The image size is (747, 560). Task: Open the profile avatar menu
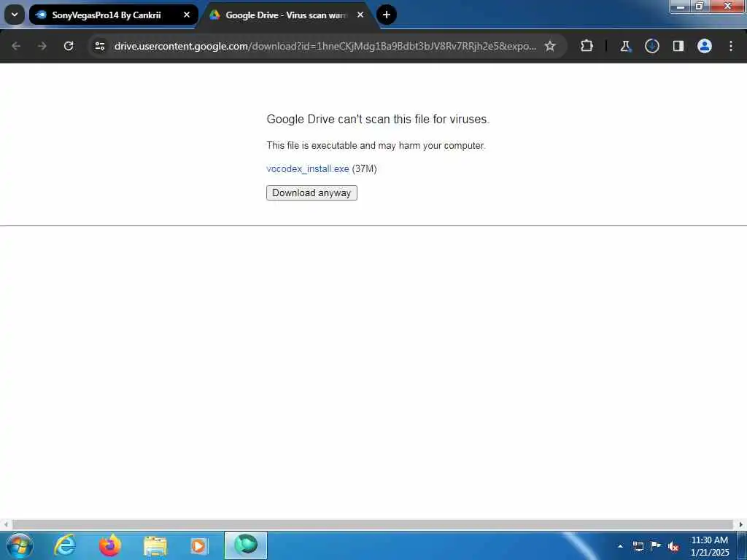coord(705,46)
